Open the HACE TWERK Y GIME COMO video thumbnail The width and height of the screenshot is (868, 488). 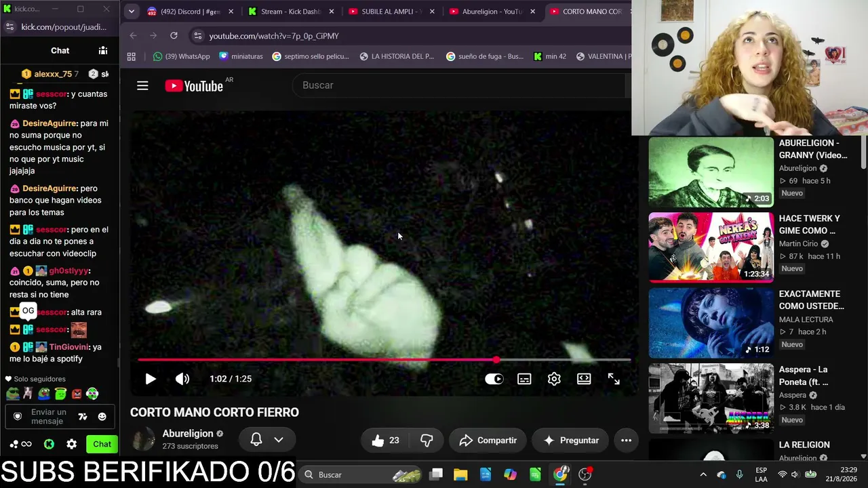point(711,247)
